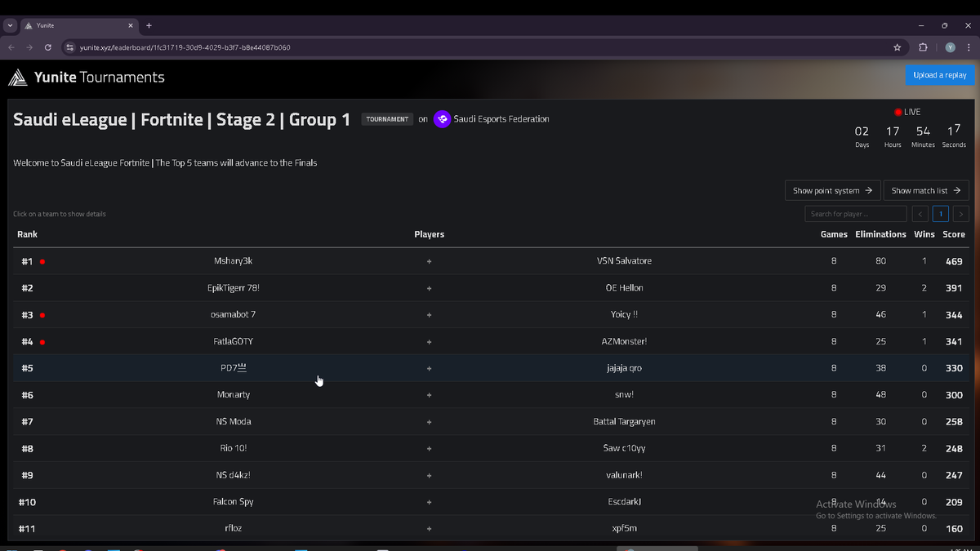Viewport: 980px width, 551px height.
Task: Click the Wins column header
Action: 924,234
